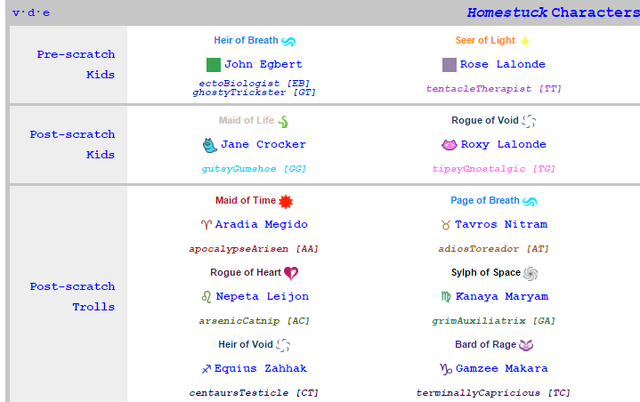Click the 'd' discussion template link
Screen dimensions: 640x402
pos(31,13)
